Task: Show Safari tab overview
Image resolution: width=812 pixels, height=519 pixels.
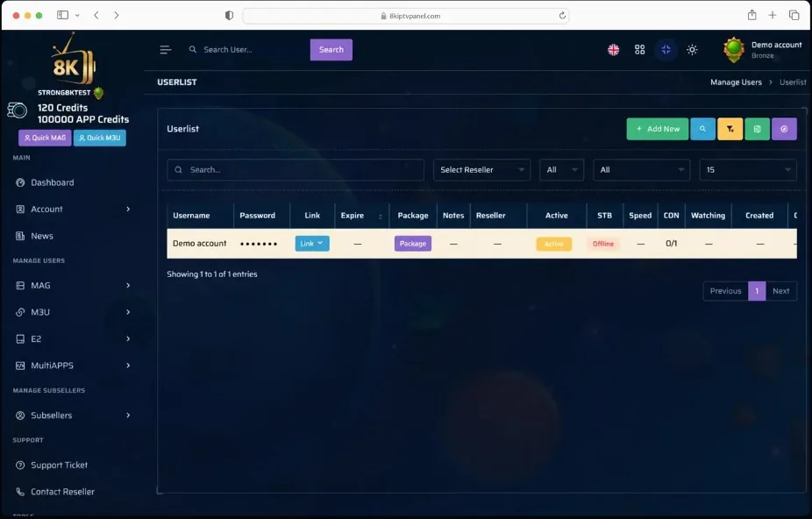Action: click(x=794, y=15)
